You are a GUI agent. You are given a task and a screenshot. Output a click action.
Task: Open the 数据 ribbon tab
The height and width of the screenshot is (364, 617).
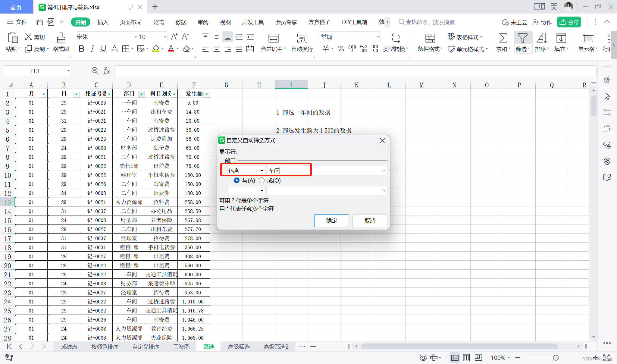(x=180, y=22)
